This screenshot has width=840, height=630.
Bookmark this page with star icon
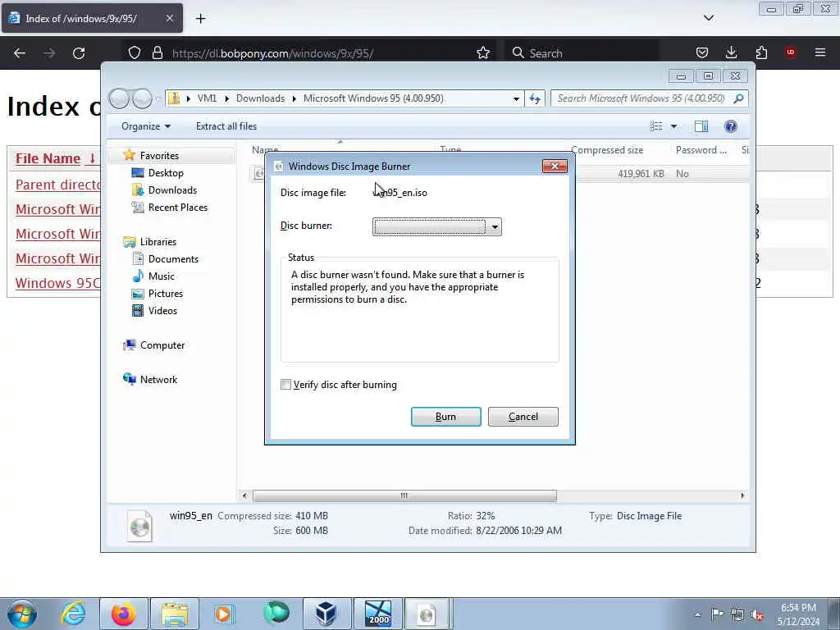[483, 53]
